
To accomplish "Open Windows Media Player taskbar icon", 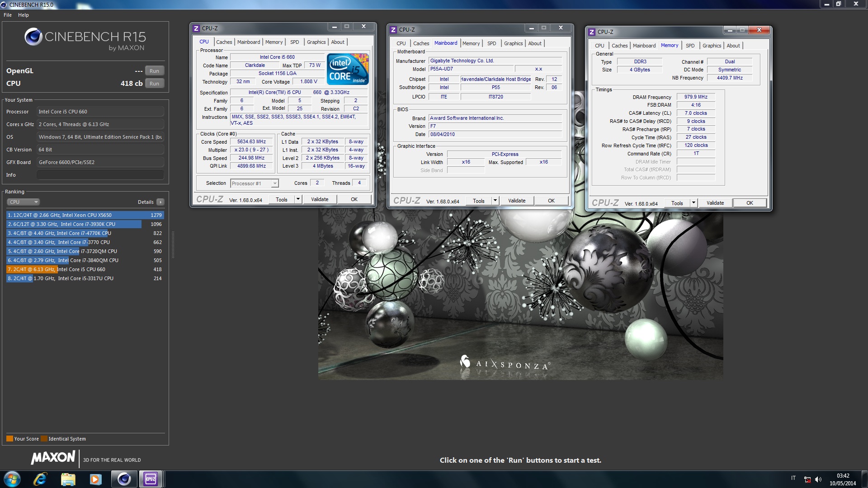I will [95, 479].
